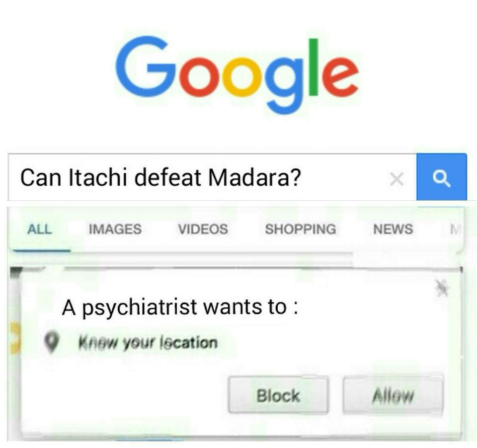Open the VIDEOS tab
The image size is (477, 448).
pyautogui.click(x=203, y=229)
